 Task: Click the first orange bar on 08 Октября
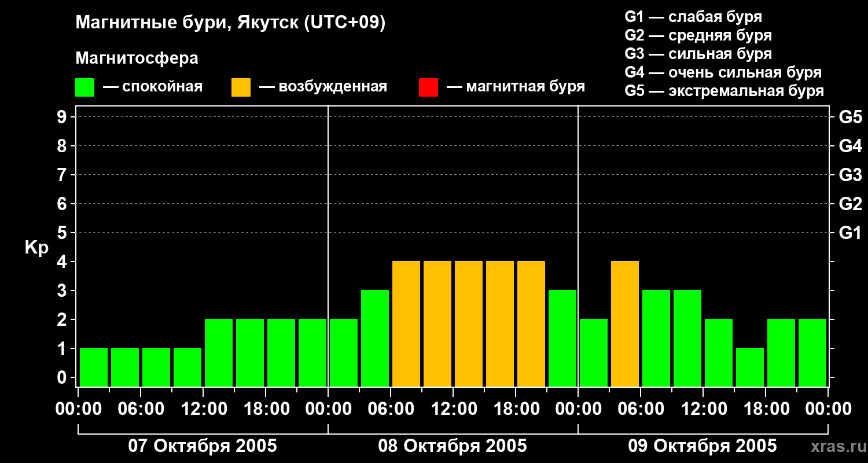tap(406, 324)
